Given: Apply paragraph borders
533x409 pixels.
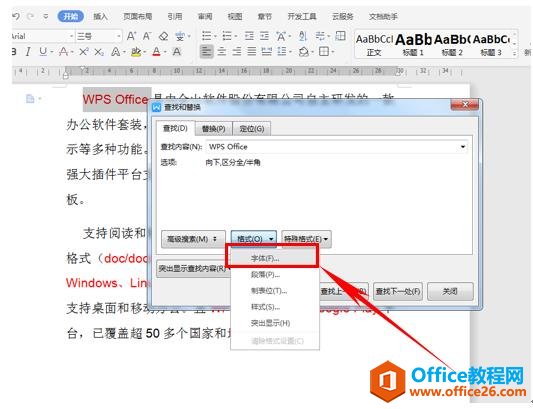Looking at the screenshot, I should (x=324, y=52).
